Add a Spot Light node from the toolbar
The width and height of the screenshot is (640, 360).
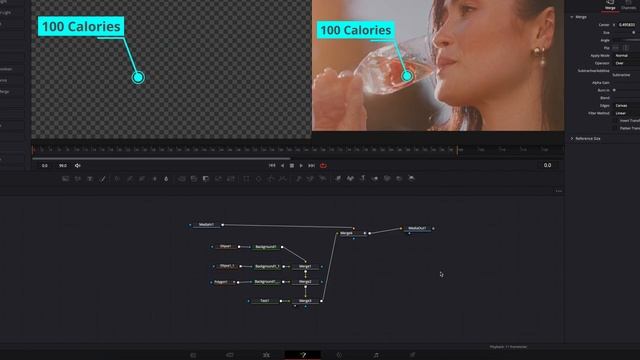tap(399, 179)
